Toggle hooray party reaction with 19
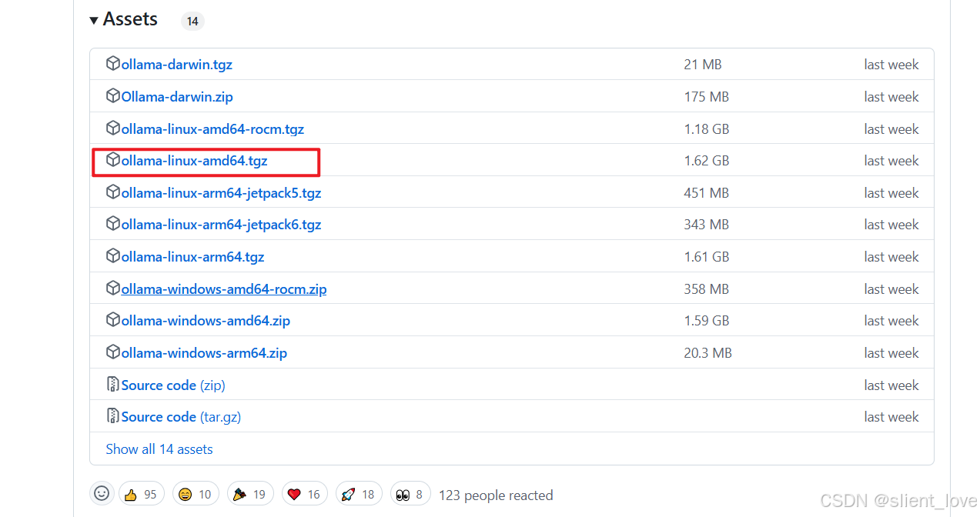Image resolution: width=980 pixels, height=517 pixels. point(250,494)
